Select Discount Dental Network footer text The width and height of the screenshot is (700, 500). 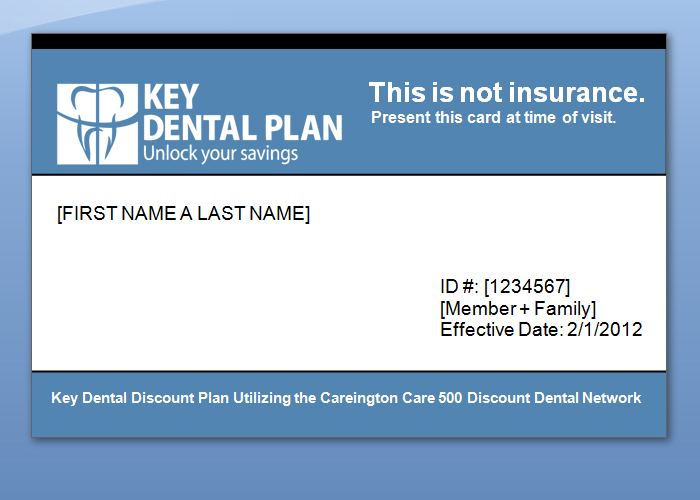pos(554,398)
